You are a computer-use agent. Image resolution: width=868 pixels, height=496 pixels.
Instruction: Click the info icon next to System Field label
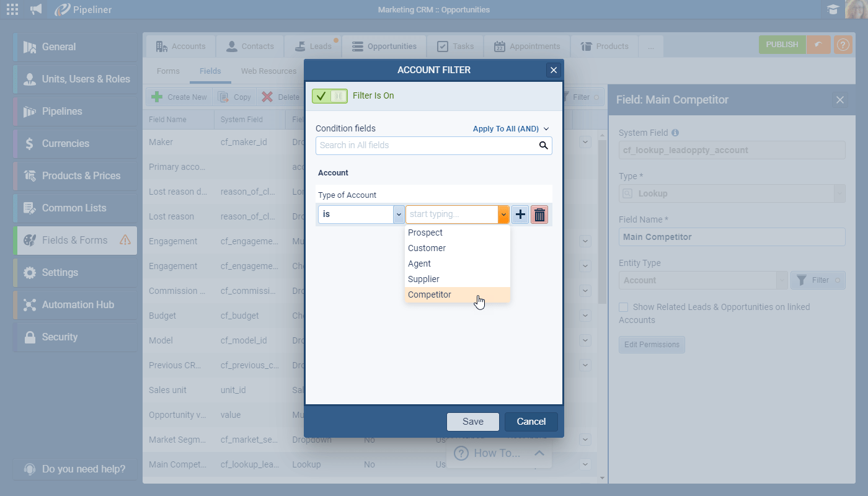[675, 132]
